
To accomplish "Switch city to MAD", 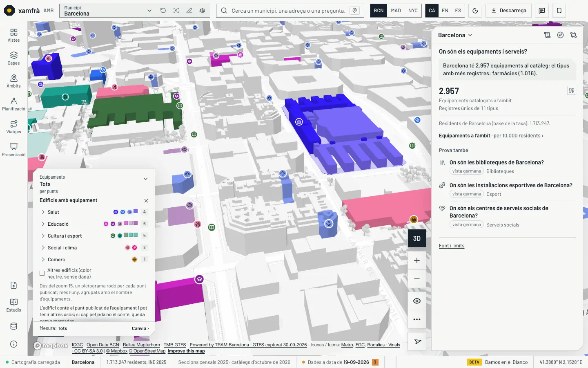I will pyautogui.click(x=396, y=11).
